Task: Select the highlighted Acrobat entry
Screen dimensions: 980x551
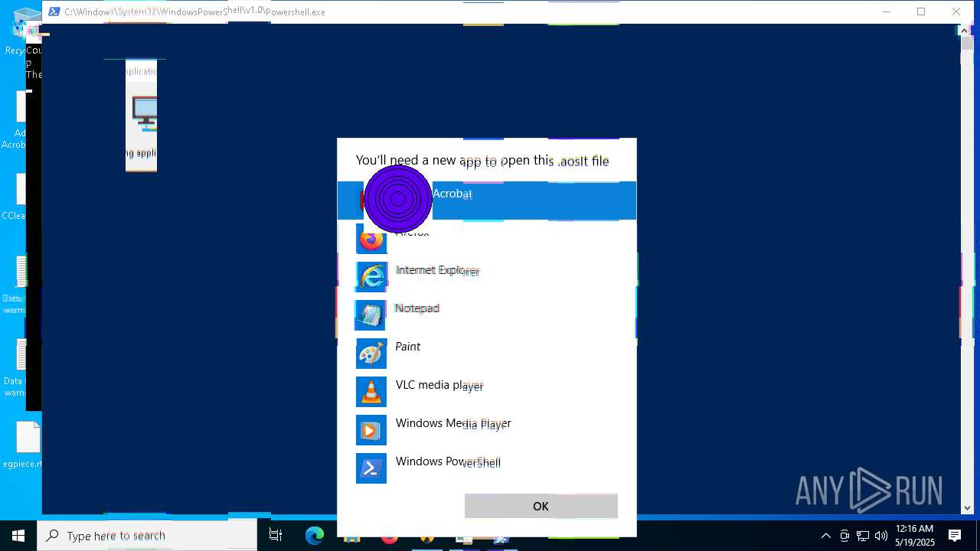Action: [487, 201]
